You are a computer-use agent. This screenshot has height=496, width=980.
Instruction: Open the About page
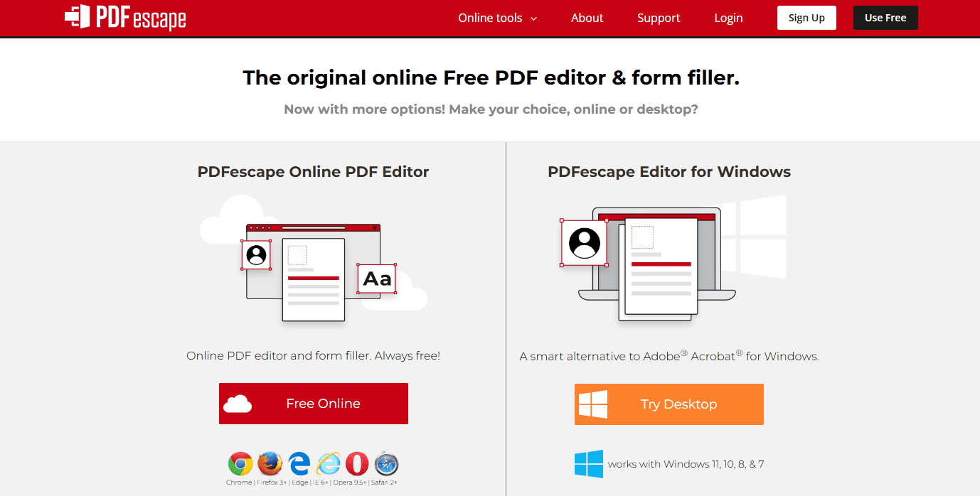tap(587, 18)
